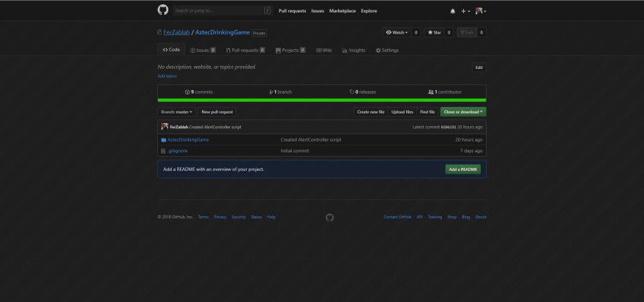Open Clone or download dropdown

[463, 112]
